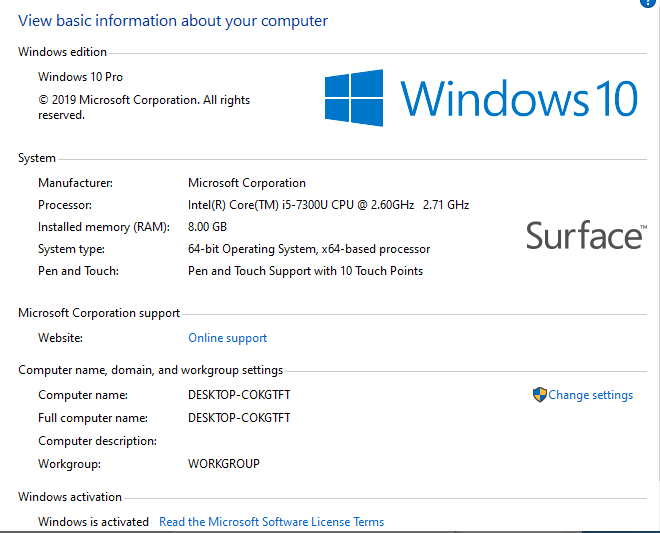The height and width of the screenshot is (533, 660).
Task: Select the Windows 10 Pro edition text
Action: point(80,77)
